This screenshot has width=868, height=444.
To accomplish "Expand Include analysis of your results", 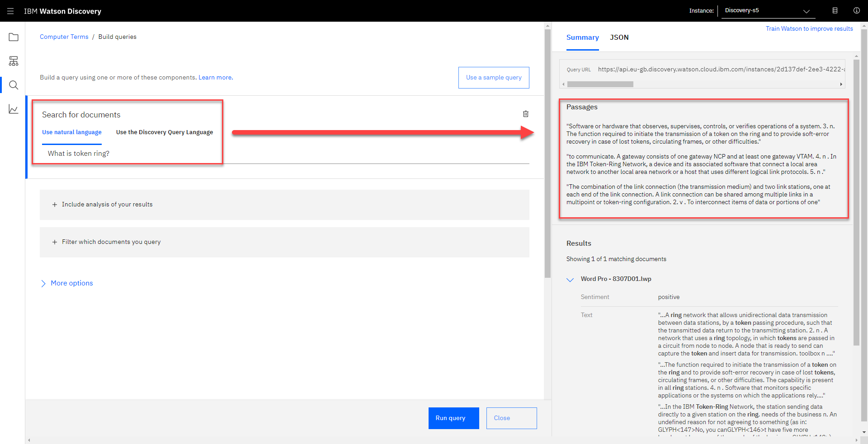I will [x=284, y=205].
